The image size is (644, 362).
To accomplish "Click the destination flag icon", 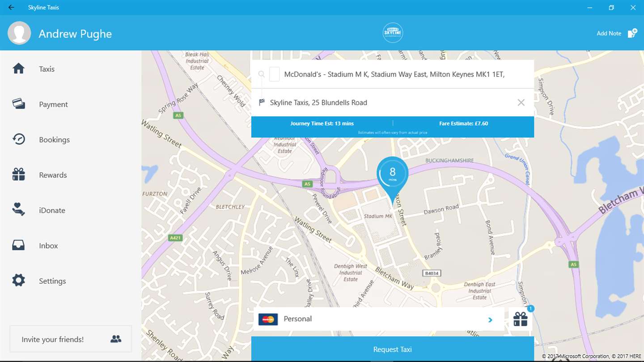I will click(262, 102).
